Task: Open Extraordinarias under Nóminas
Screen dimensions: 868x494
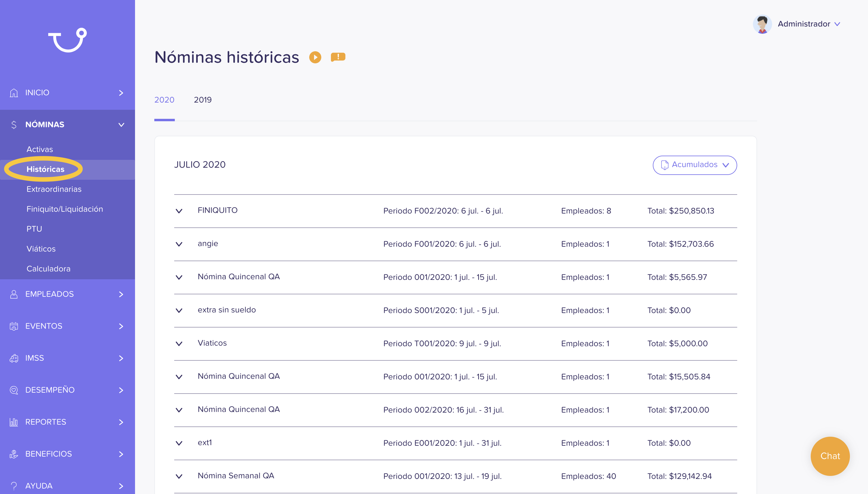Action: (54, 189)
